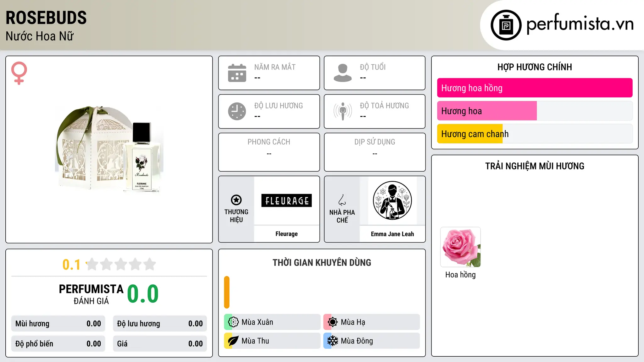Click the Hương hoa hồng accord bar

[x=535, y=88]
